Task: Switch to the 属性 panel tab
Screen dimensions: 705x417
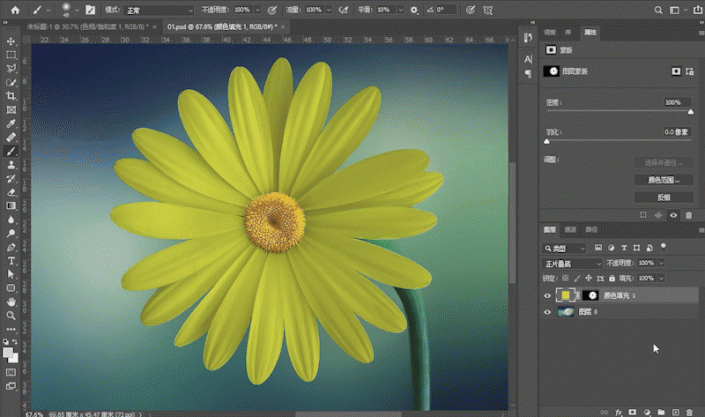Action: [590, 33]
